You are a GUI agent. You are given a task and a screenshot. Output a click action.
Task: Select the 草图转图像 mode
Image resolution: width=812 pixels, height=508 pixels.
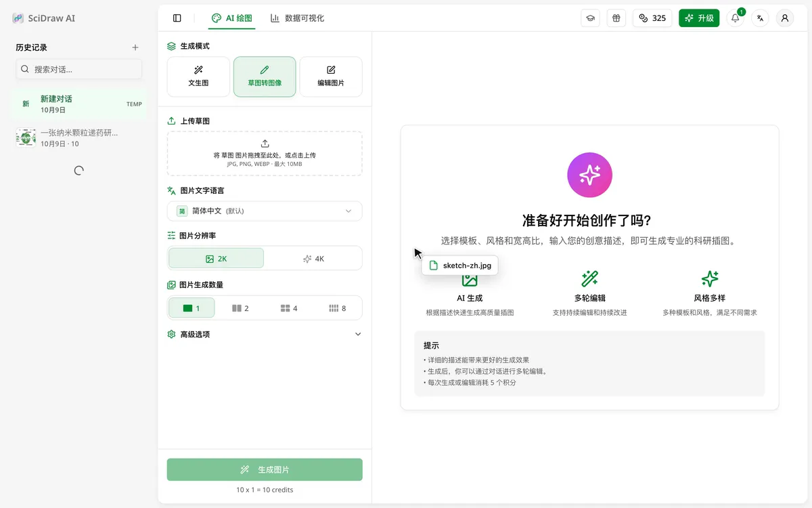[265, 77]
